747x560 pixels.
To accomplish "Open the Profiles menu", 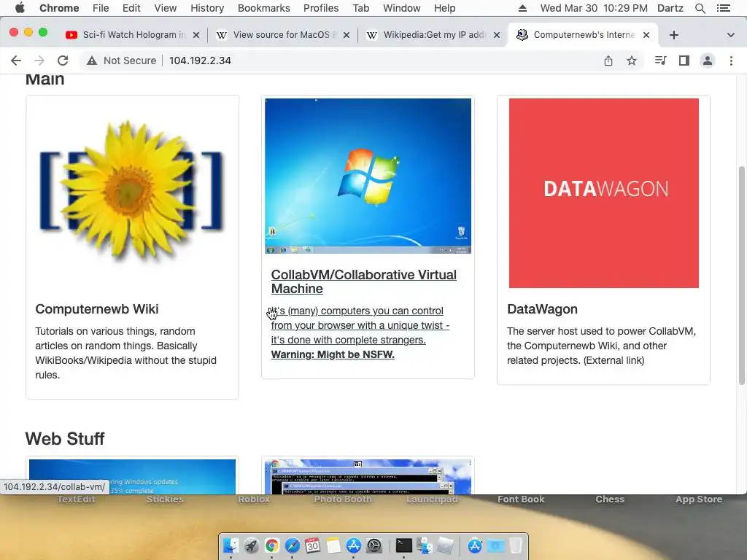I will point(321,8).
